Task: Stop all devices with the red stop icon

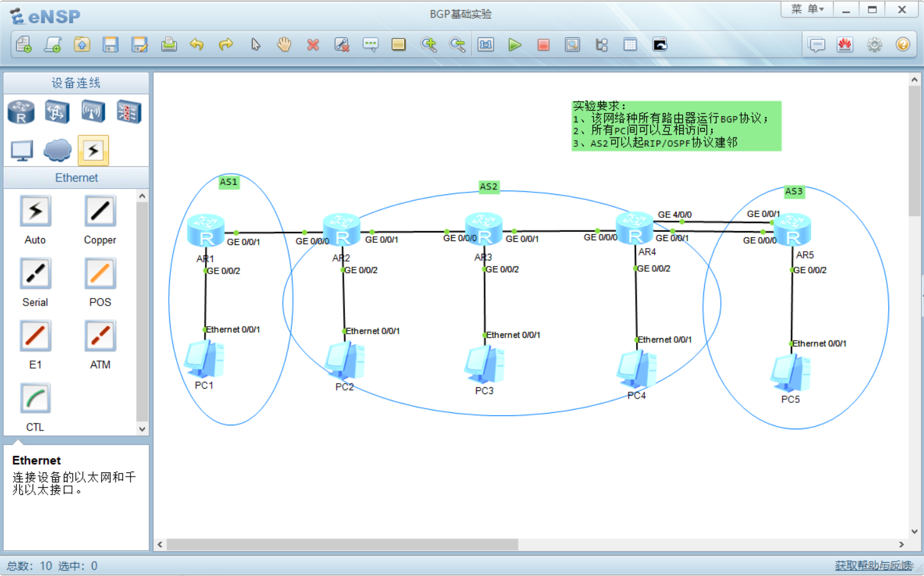Action: tap(543, 44)
